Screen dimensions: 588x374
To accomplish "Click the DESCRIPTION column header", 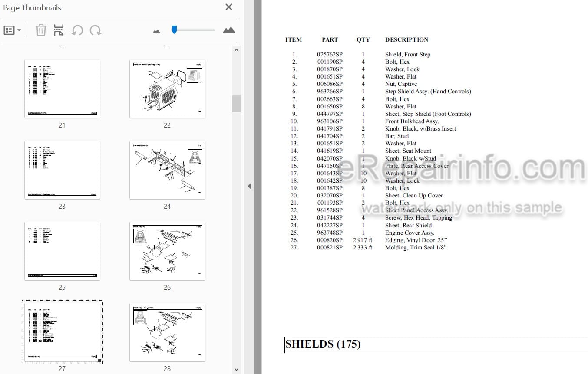I will 406,39.
